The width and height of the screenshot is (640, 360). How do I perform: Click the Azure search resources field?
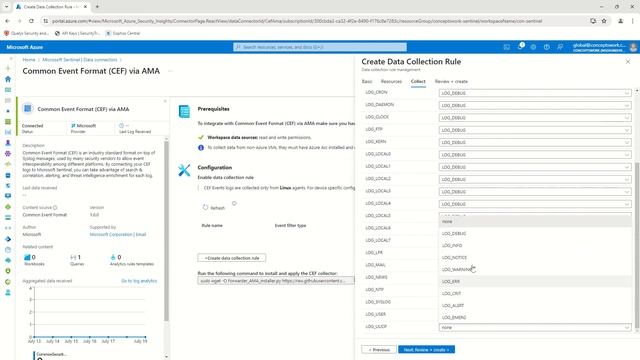320,47
